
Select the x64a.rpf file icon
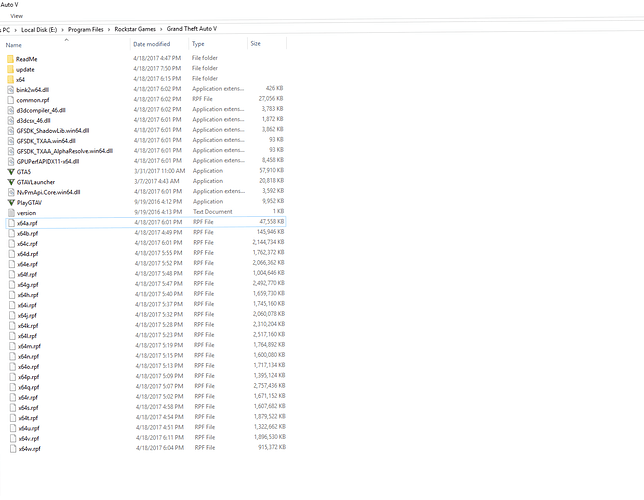12,223
